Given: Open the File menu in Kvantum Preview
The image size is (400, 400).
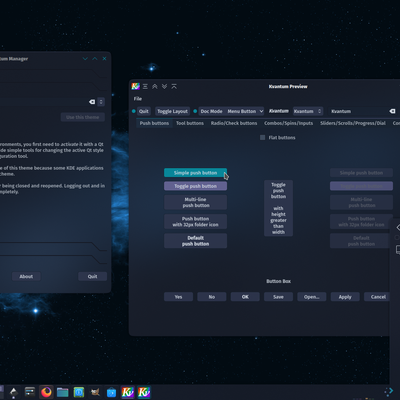Looking at the screenshot, I should coord(138,99).
